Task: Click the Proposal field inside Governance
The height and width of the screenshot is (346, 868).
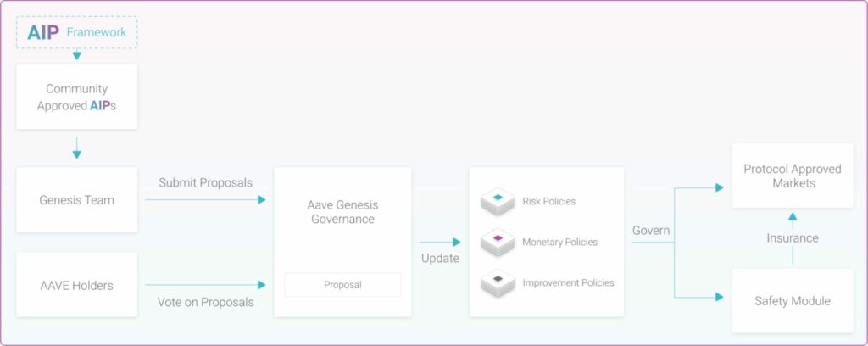Action: (342, 285)
